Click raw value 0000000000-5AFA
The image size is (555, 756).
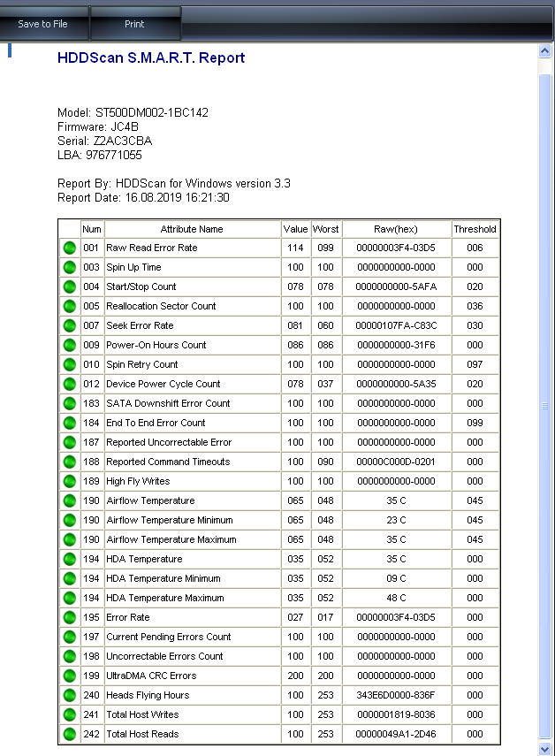pos(396,286)
